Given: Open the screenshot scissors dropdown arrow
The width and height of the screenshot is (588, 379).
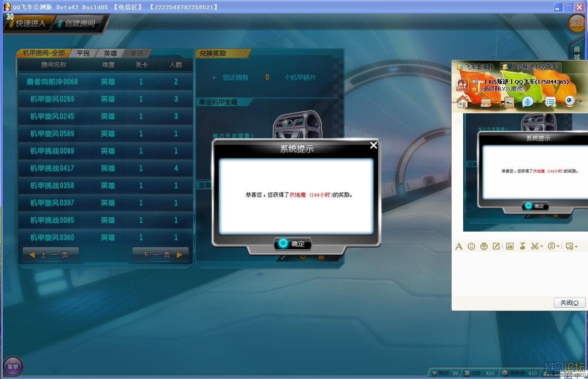Looking at the screenshot, I should 541,247.
